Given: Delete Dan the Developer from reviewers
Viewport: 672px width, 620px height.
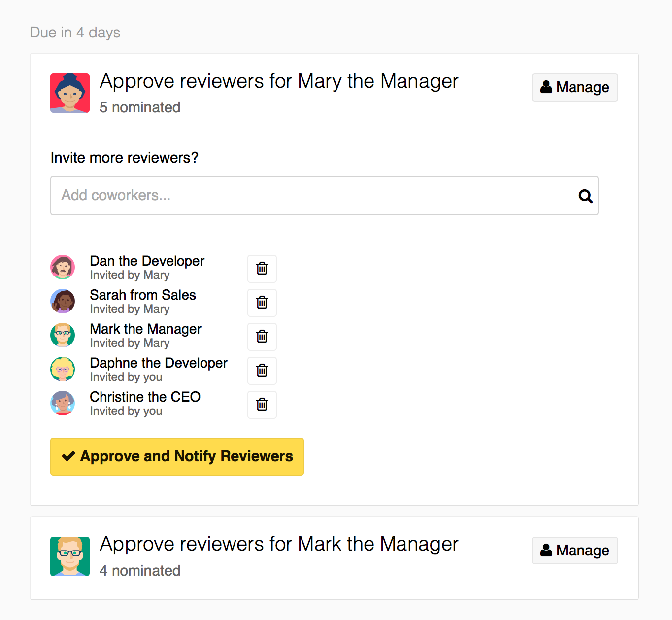Looking at the screenshot, I should pos(262,269).
